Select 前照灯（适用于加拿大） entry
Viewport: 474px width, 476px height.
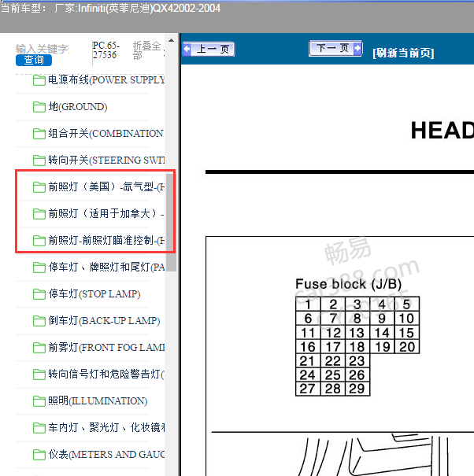(106, 214)
